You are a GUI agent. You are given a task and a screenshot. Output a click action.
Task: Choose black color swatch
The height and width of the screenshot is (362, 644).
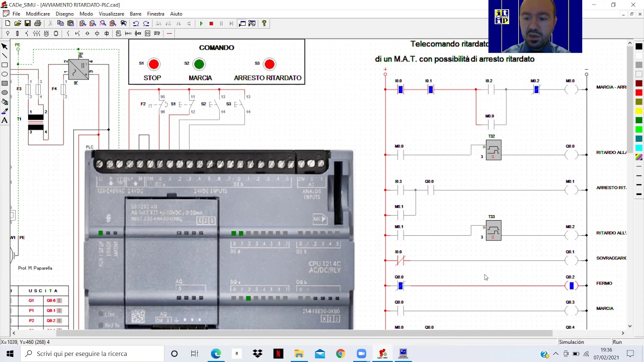(639, 46)
